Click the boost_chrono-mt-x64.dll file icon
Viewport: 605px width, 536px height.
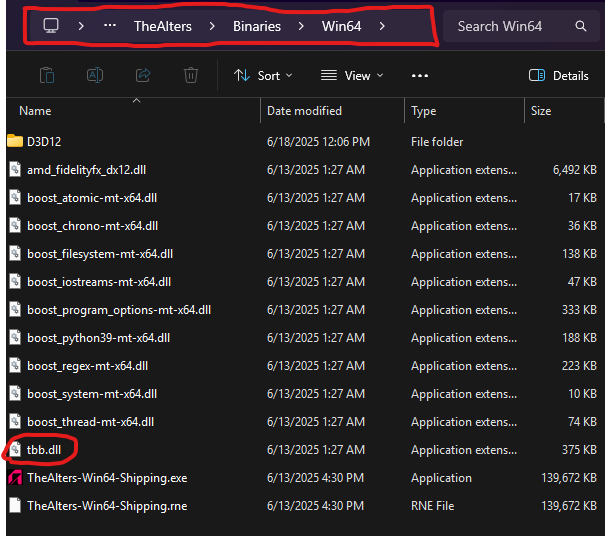(15, 225)
